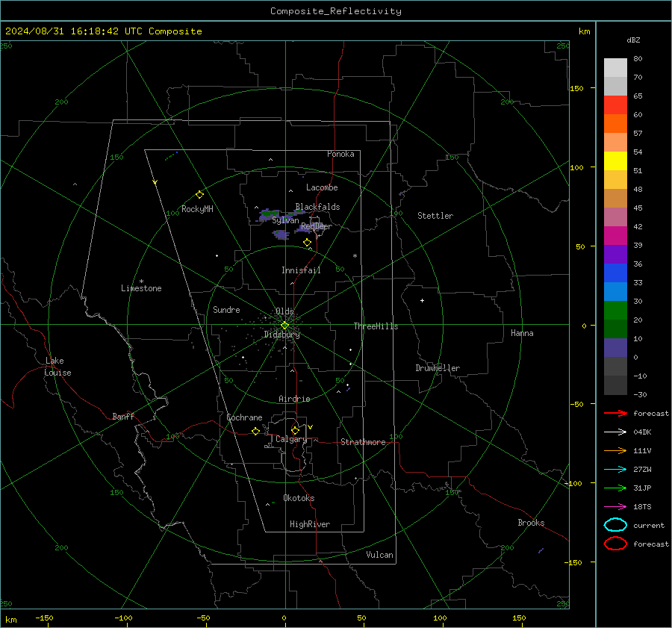Screen dimensions: 672x628
Task: Select the magenta 18TS arrow icon
Action: pyautogui.click(x=615, y=507)
